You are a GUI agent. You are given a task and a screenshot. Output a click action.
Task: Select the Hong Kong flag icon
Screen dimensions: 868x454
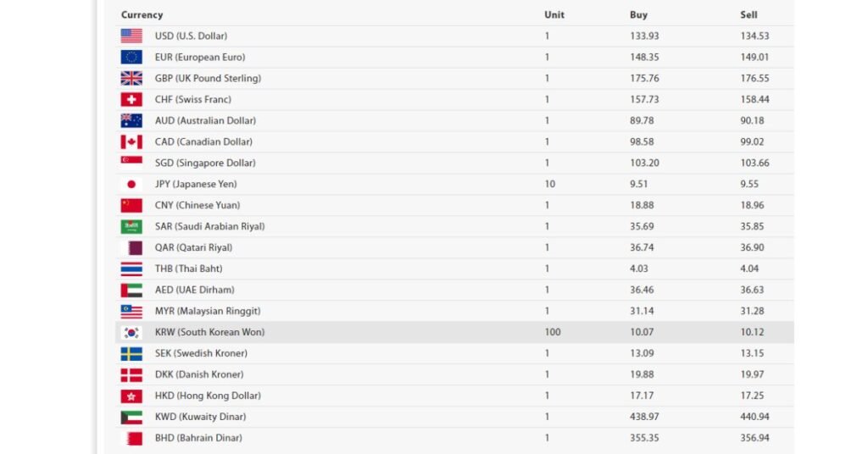click(x=131, y=396)
